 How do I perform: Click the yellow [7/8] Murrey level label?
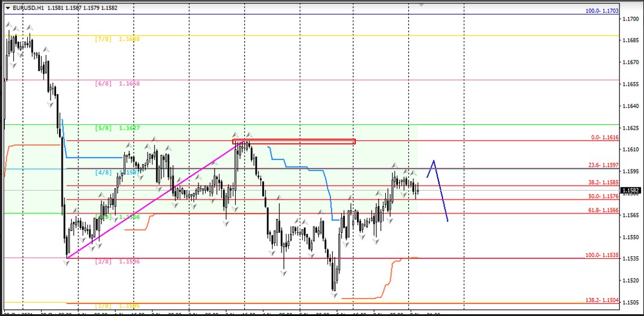(118, 39)
